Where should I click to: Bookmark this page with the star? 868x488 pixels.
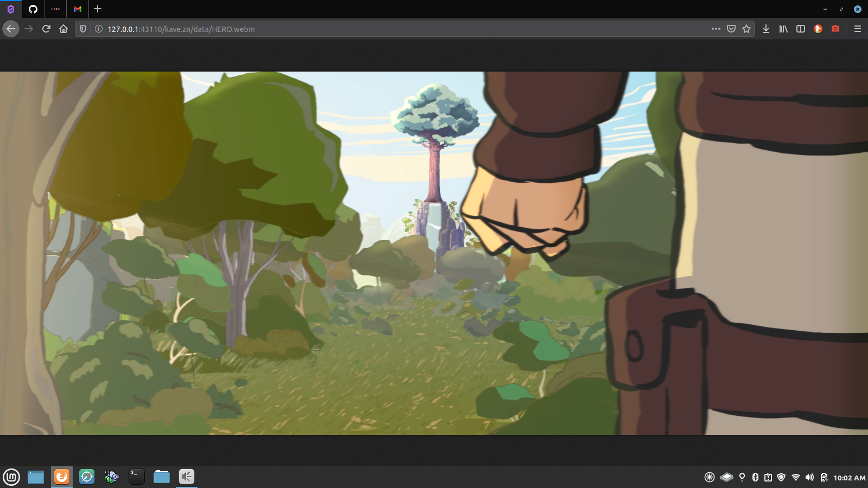pyautogui.click(x=748, y=29)
